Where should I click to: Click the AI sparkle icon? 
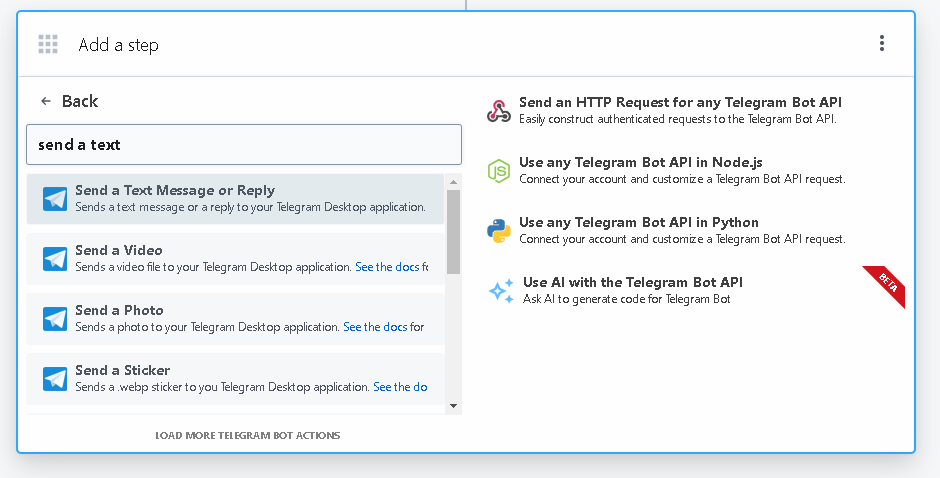501,291
